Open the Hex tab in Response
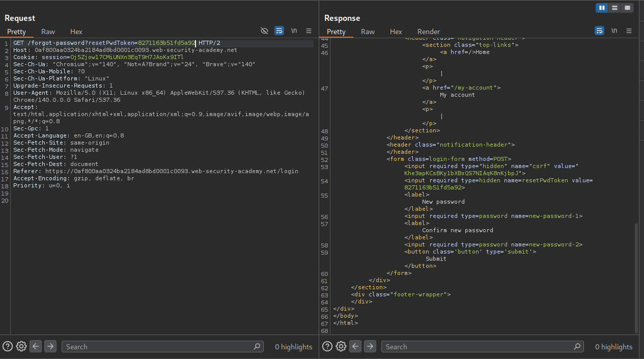The image size is (644, 359). tap(396, 32)
